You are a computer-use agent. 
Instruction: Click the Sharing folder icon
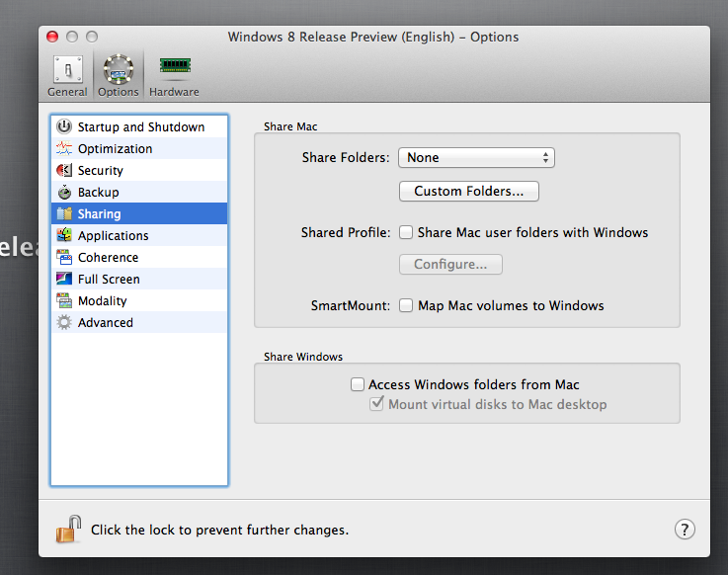point(64,213)
